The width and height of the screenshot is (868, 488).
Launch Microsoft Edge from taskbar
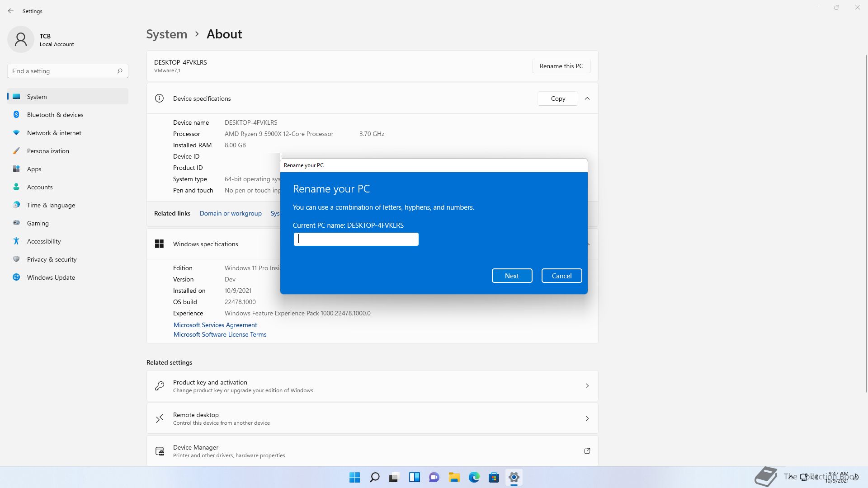tap(474, 477)
